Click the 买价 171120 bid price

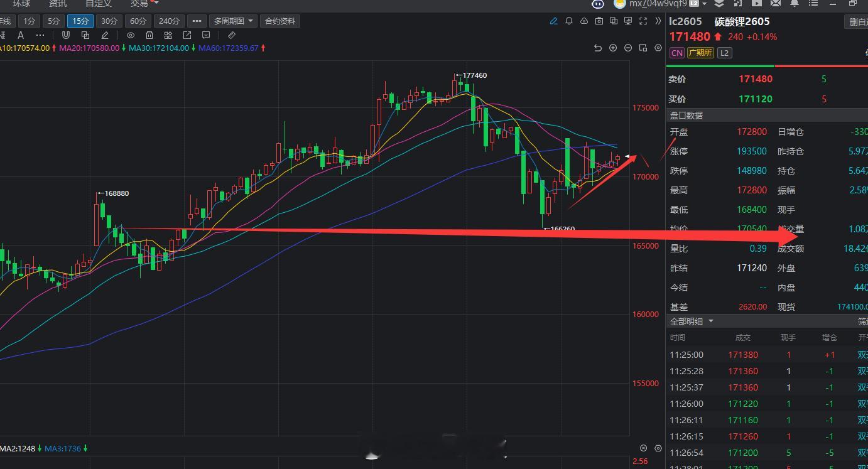756,99
